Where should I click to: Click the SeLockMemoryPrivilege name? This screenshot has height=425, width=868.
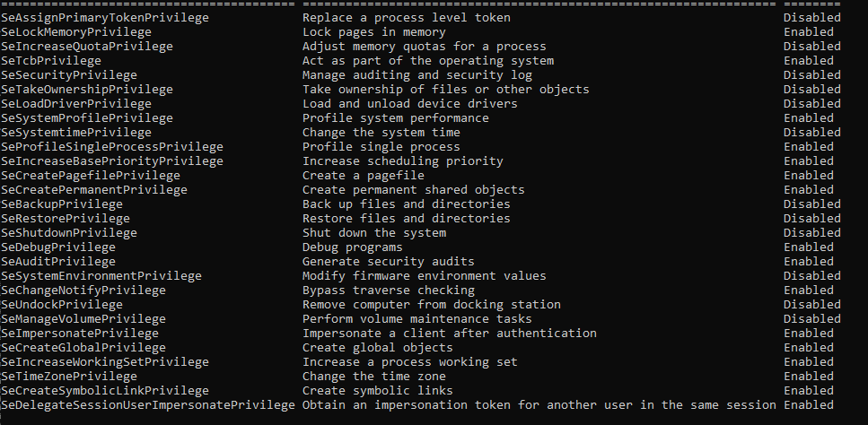click(x=76, y=32)
